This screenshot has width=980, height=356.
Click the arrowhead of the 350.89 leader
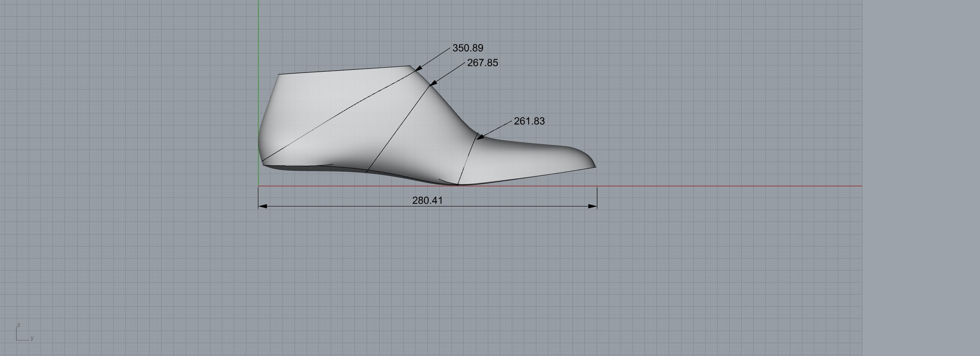click(418, 69)
